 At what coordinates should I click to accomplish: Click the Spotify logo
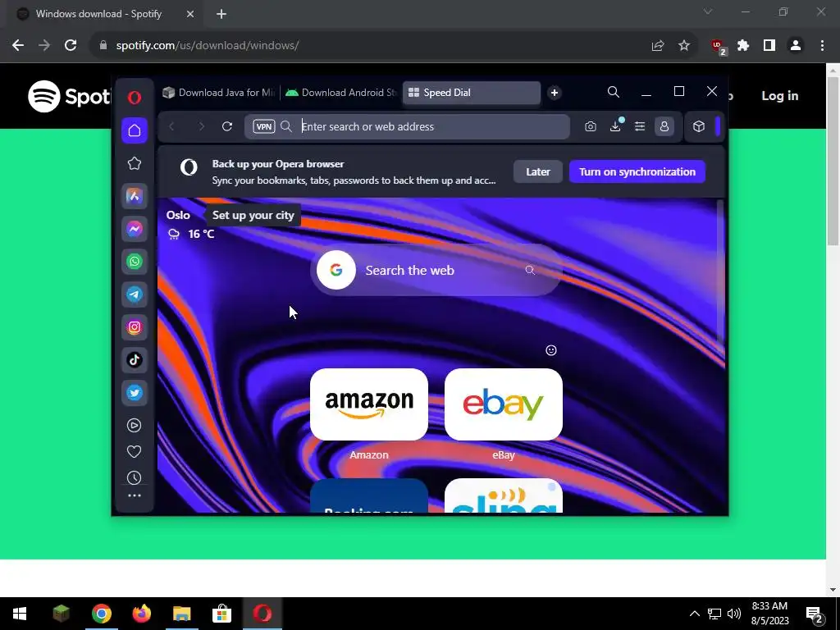point(69,97)
